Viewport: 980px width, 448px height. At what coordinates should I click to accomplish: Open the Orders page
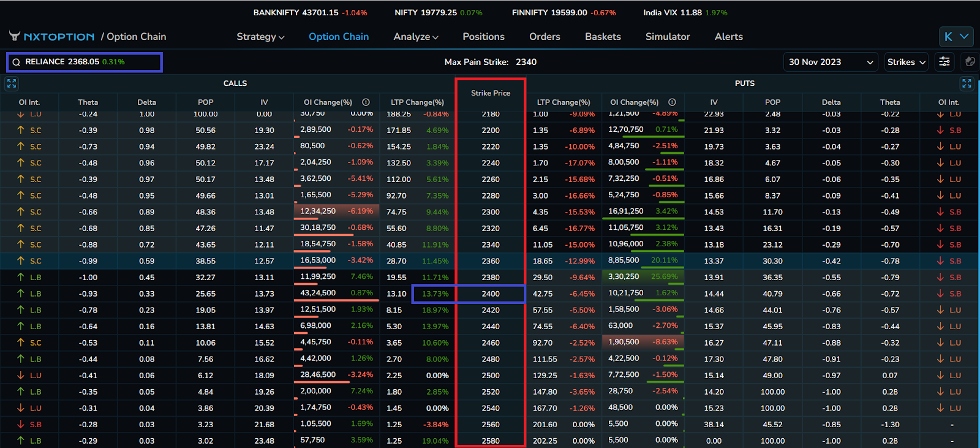(545, 37)
